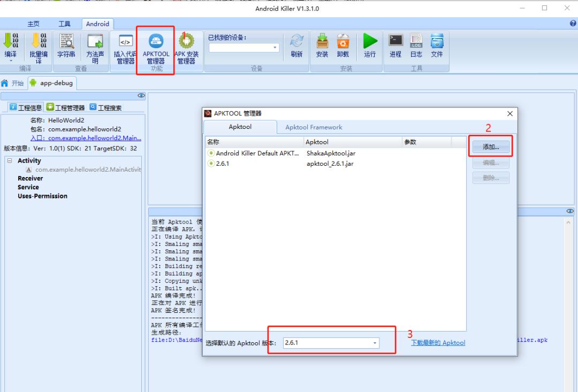Image resolution: width=578 pixels, height=392 pixels.
Task: Open the 工程信息 panel tab
Action: point(26,107)
